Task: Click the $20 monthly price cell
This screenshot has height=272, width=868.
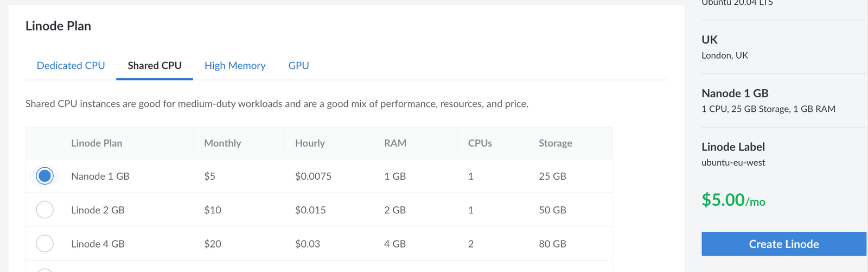Action: [213, 244]
